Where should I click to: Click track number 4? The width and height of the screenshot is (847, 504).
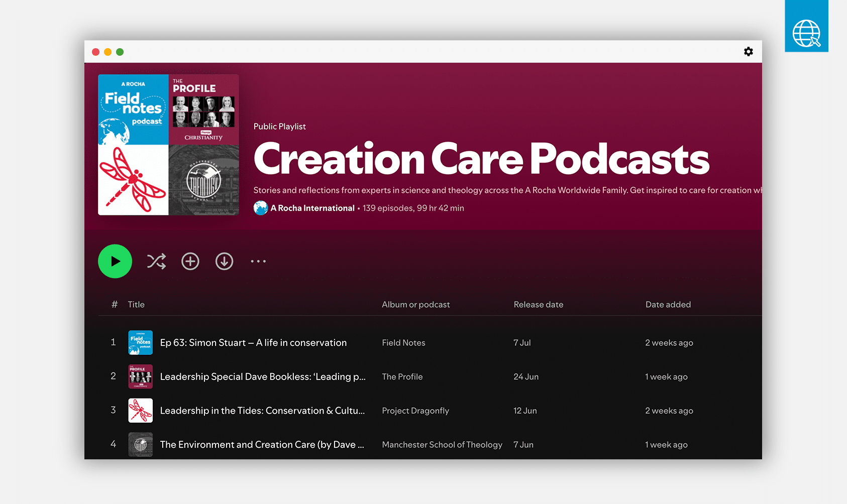[x=113, y=444]
